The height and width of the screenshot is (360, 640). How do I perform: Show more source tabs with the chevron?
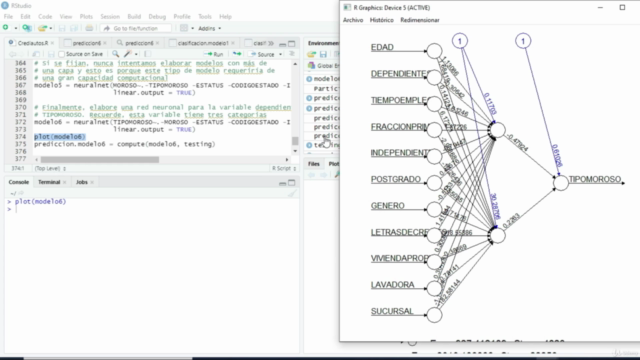(271, 43)
